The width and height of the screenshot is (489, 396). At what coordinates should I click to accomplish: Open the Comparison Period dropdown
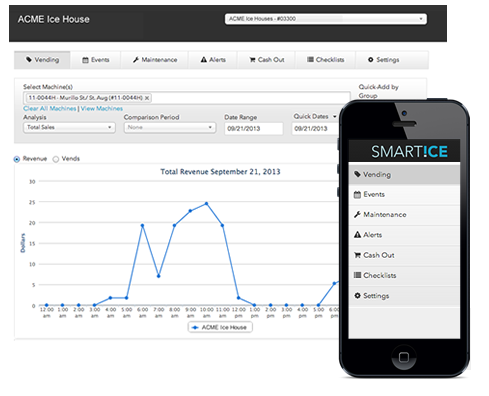170,127
